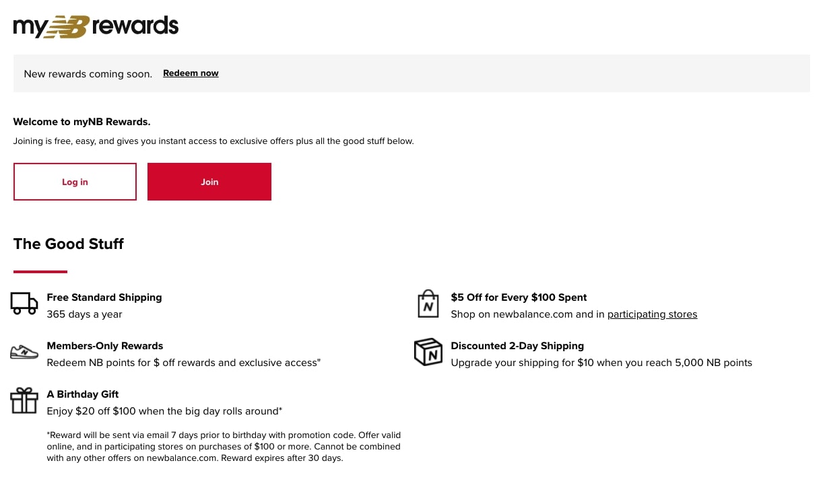825x504 pixels.
Task: Click the A Birthday Gift heading
Action: click(x=83, y=394)
